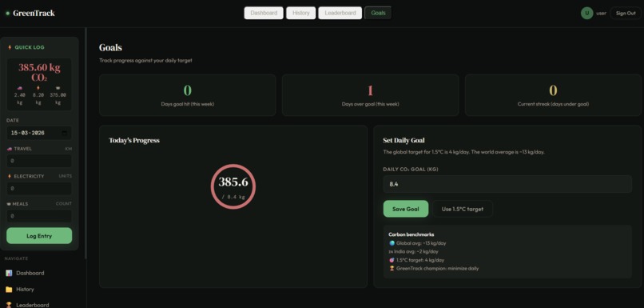Click the GreenTrack logo
Image resolution: width=644 pixels, height=308 pixels.
30,13
